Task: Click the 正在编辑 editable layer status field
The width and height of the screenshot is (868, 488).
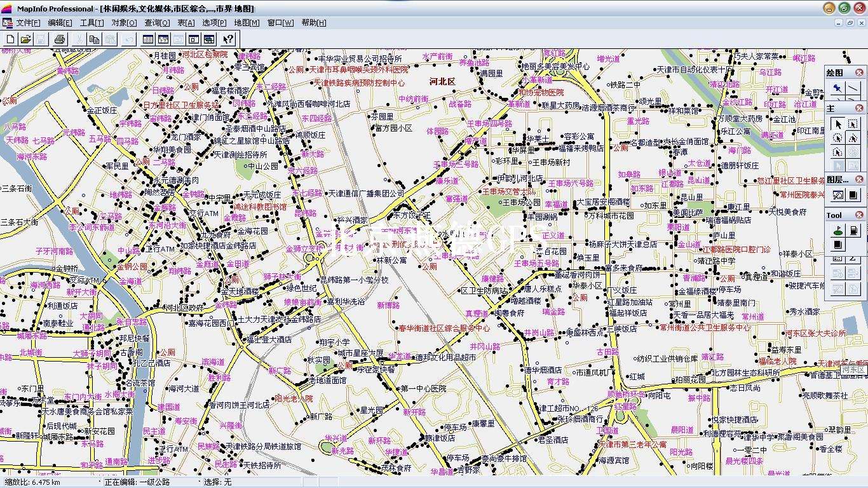Action: pos(146,482)
